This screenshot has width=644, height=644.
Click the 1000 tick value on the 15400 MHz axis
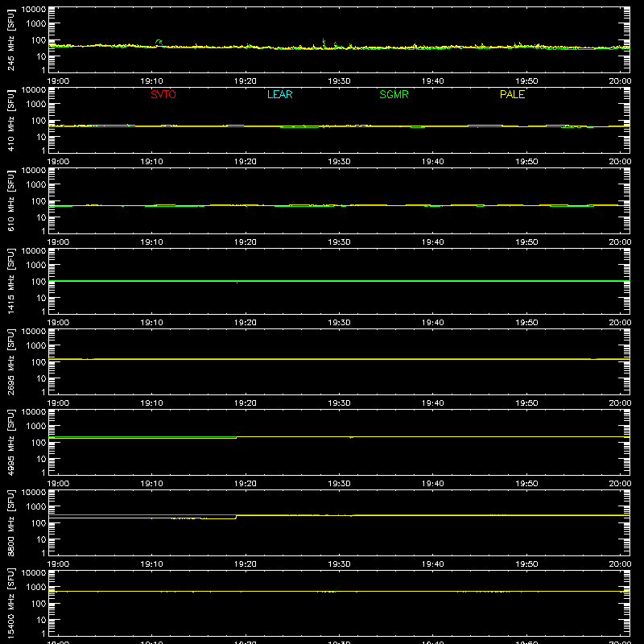(36, 587)
